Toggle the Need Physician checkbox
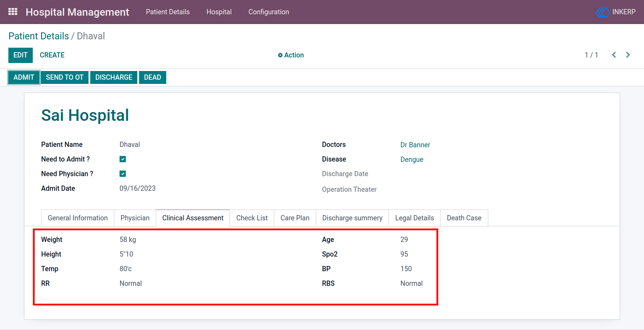644x330 pixels. pyautogui.click(x=123, y=174)
